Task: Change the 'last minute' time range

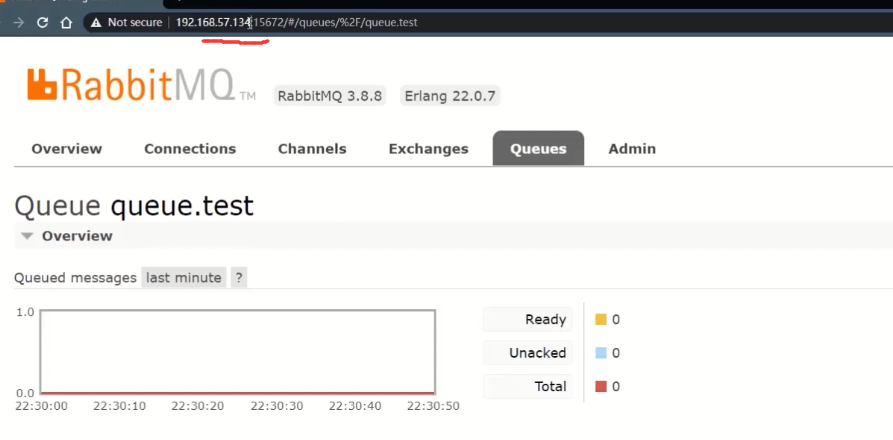Action: pyautogui.click(x=183, y=278)
